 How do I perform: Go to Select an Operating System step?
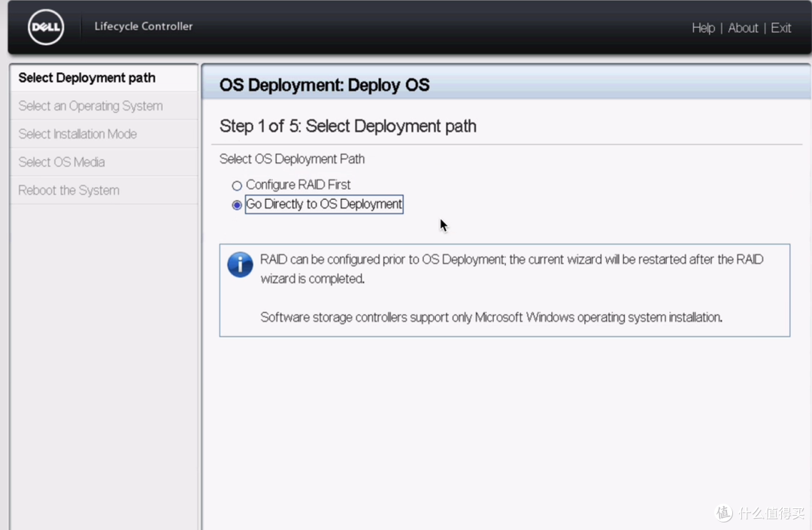click(90, 106)
